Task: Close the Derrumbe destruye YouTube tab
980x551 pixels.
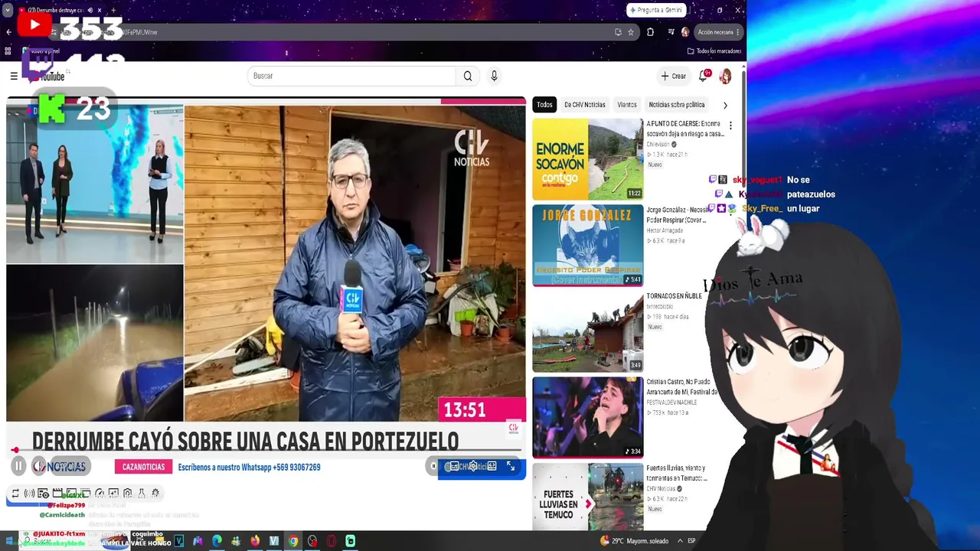Action: [100, 11]
